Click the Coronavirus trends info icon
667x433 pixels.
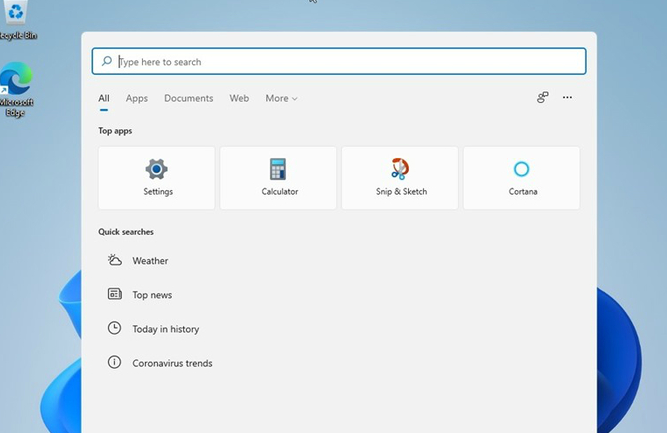coord(114,362)
